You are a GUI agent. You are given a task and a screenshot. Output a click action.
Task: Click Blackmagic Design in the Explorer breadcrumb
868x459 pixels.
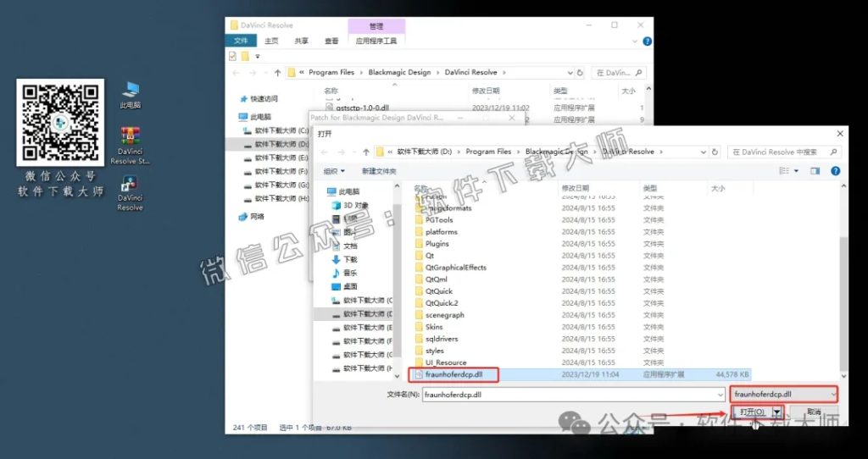pos(399,73)
